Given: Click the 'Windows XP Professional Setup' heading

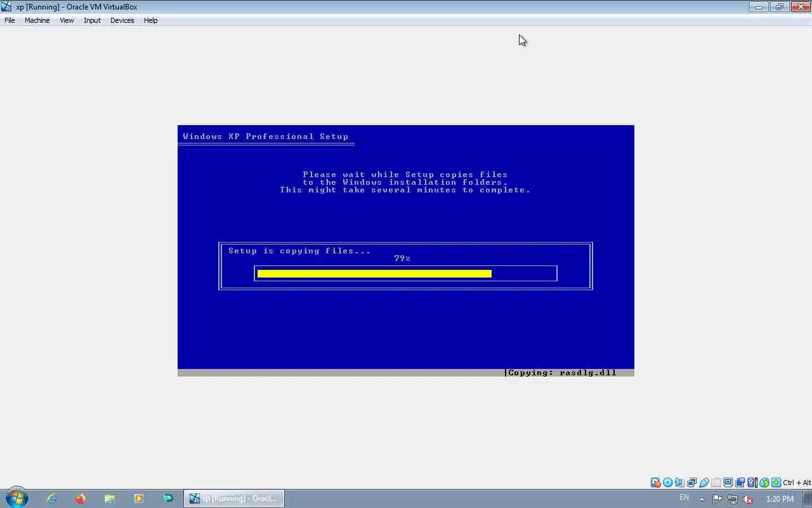Looking at the screenshot, I should (x=266, y=137).
